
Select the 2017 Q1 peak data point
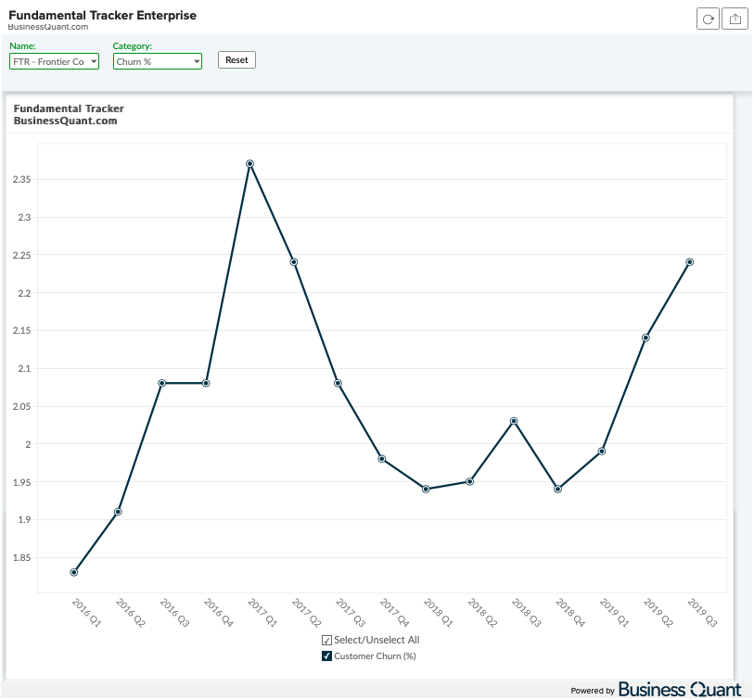[x=250, y=164]
